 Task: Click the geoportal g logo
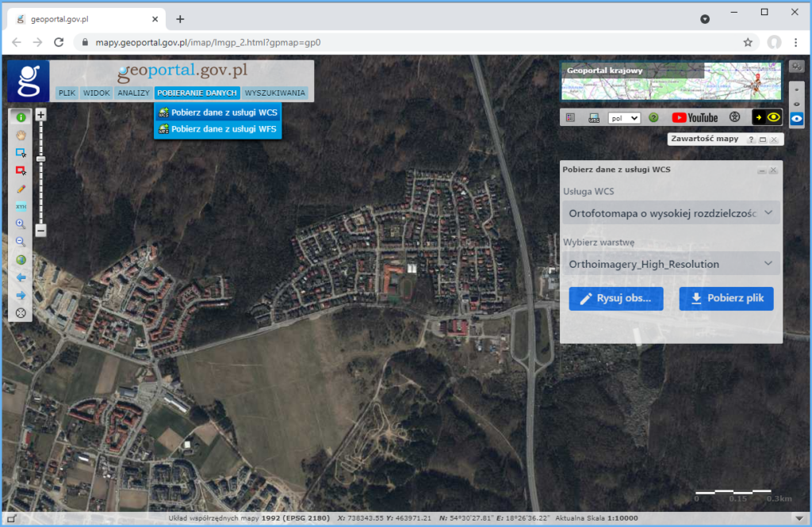29,81
